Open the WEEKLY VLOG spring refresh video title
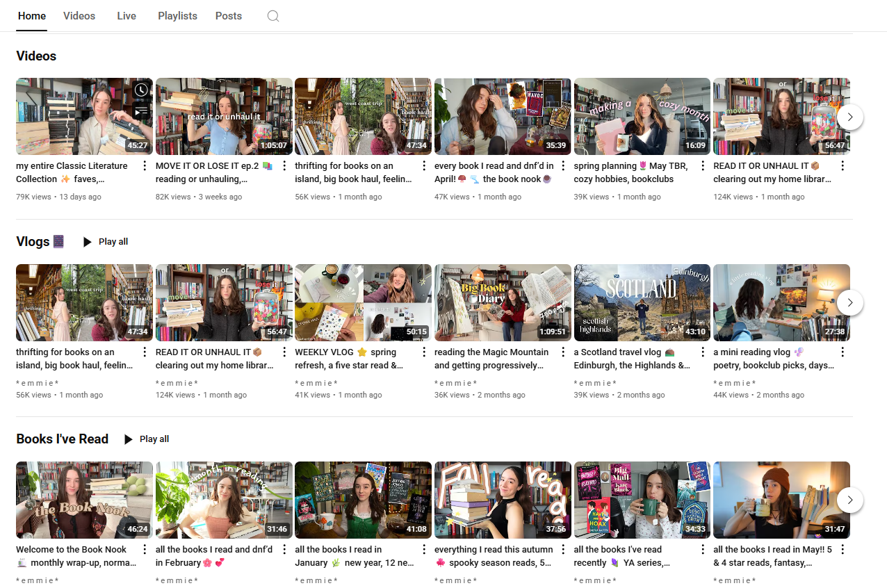The width and height of the screenshot is (887, 588). click(348, 359)
